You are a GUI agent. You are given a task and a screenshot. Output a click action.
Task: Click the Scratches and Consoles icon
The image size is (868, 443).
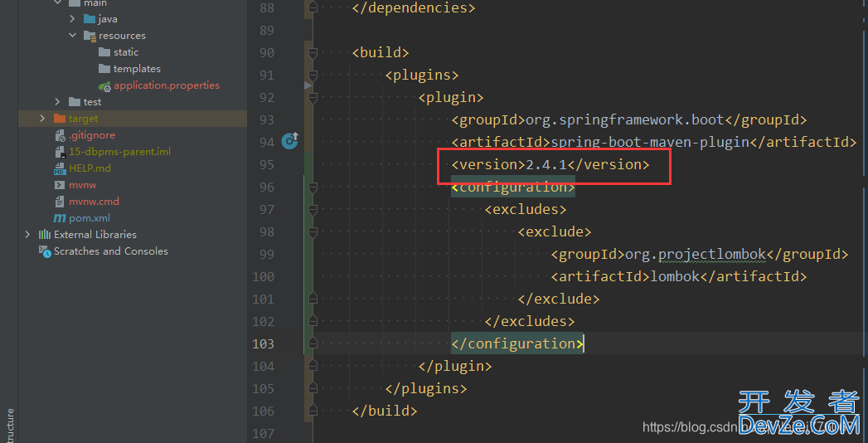point(44,251)
